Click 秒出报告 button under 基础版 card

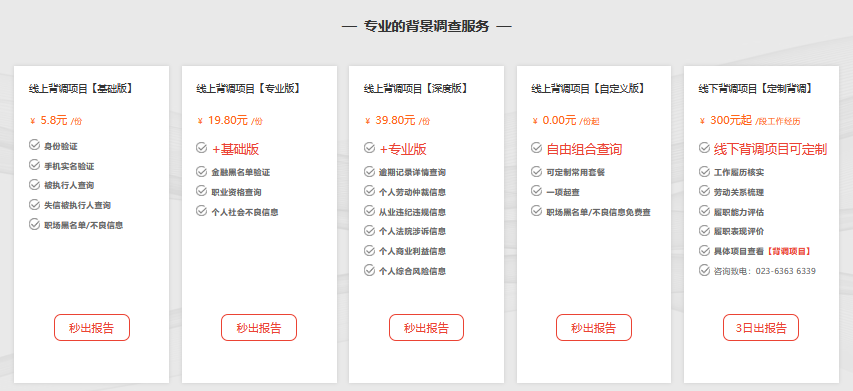click(x=92, y=327)
